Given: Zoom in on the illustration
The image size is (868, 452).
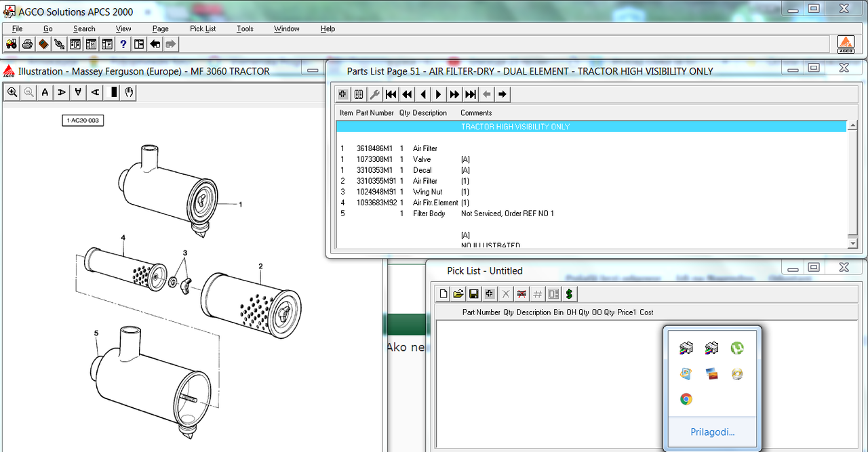Looking at the screenshot, I should tap(12, 92).
